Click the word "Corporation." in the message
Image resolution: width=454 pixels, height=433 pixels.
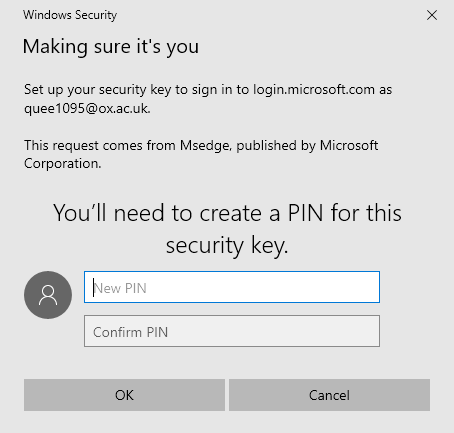tap(62, 164)
